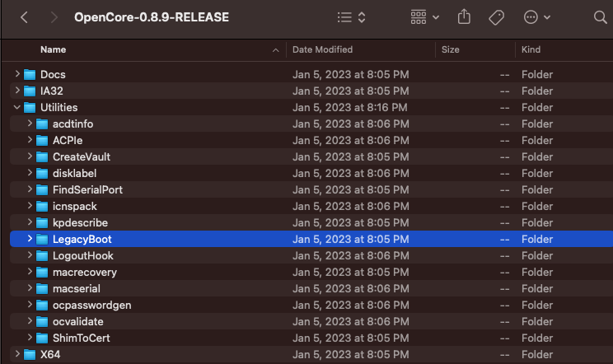Select the X64 folder icon
This screenshot has height=364, width=613.
pos(30,355)
